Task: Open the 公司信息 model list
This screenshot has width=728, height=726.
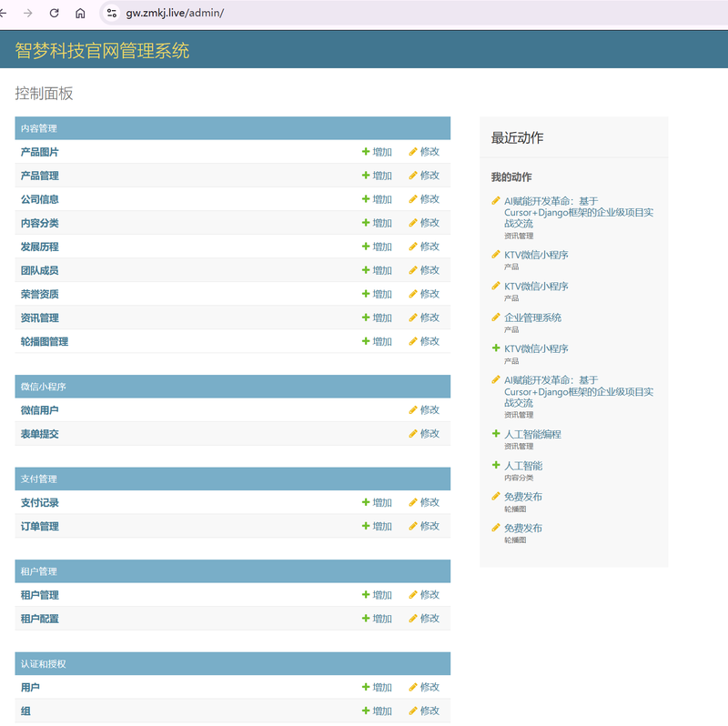Action: (x=40, y=199)
